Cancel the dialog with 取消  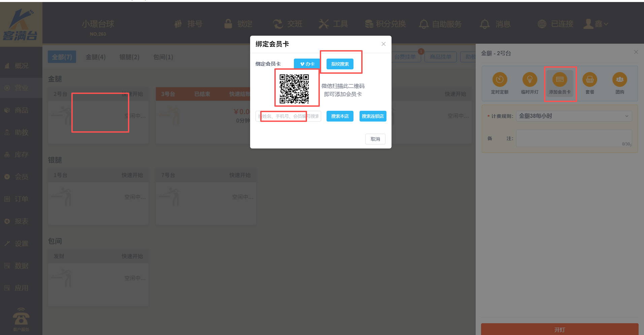coord(375,139)
